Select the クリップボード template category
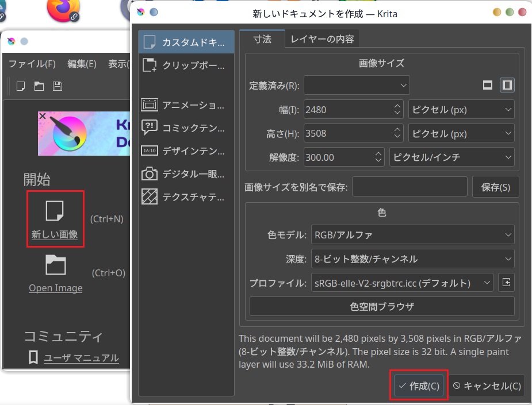Image resolution: width=532 pixels, height=405 pixels. pyautogui.click(x=186, y=65)
